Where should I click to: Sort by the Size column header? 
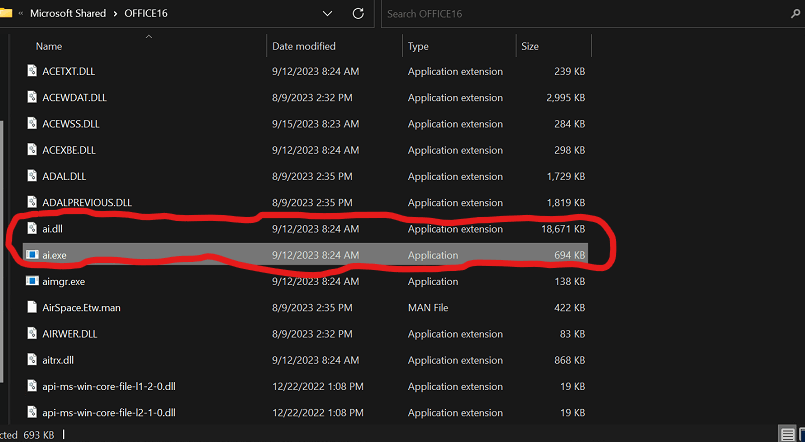click(530, 46)
